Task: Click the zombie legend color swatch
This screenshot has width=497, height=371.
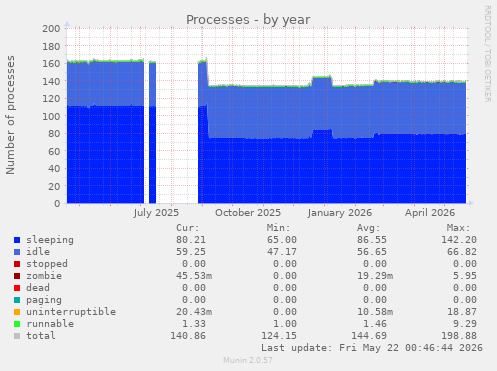Action: (x=17, y=276)
